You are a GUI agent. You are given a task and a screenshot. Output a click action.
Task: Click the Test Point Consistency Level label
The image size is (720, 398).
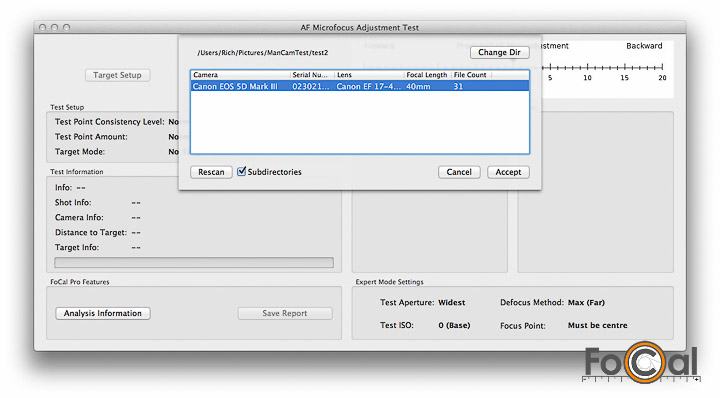pyautogui.click(x=109, y=122)
